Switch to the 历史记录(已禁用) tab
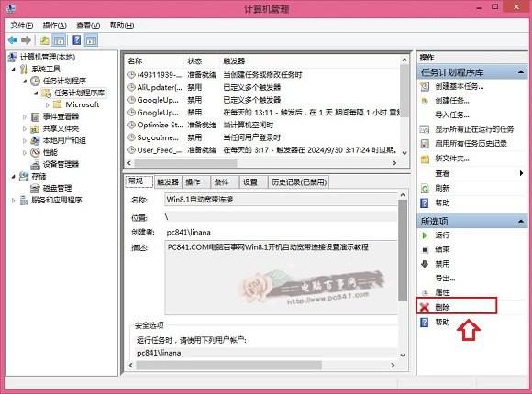Image resolution: width=532 pixels, height=394 pixels. [299, 182]
